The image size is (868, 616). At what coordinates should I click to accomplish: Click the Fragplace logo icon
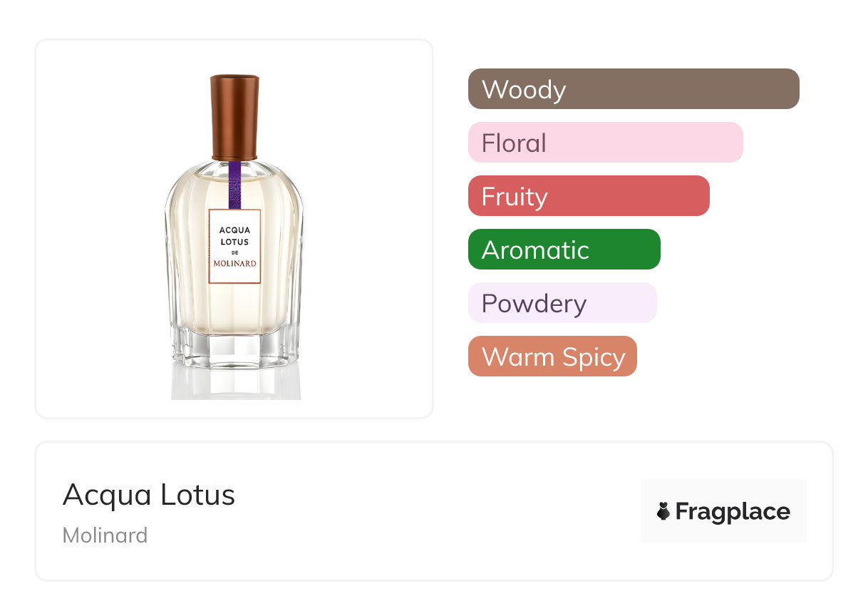pos(663,511)
